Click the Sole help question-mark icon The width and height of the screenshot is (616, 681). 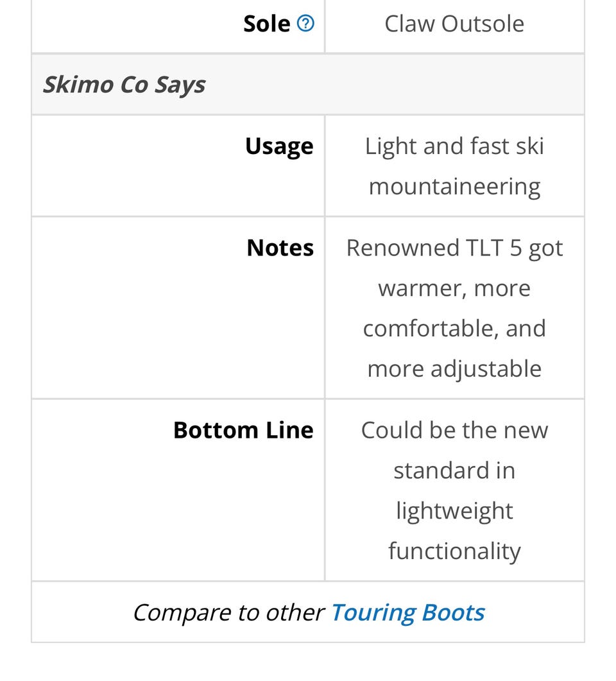click(305, 24)
